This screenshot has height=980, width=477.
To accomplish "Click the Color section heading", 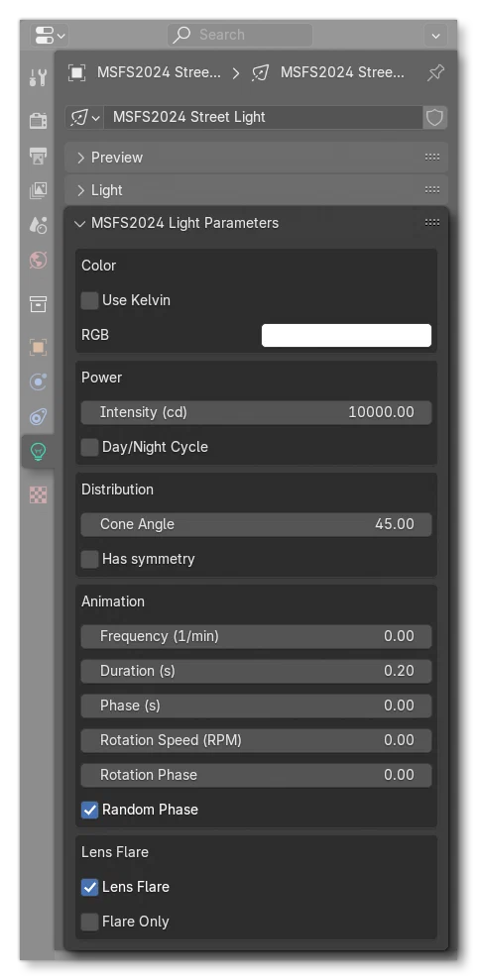I will 99,266.
